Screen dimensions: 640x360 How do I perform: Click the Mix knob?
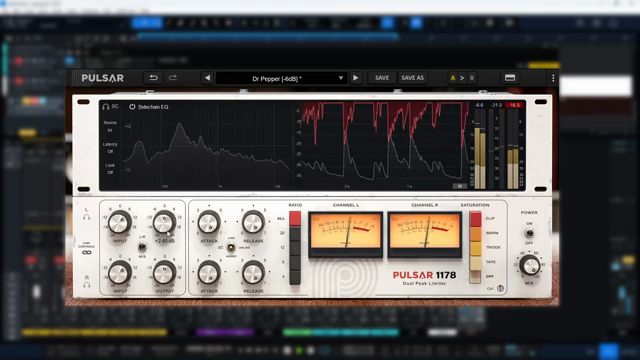click(x=529, y=265)
